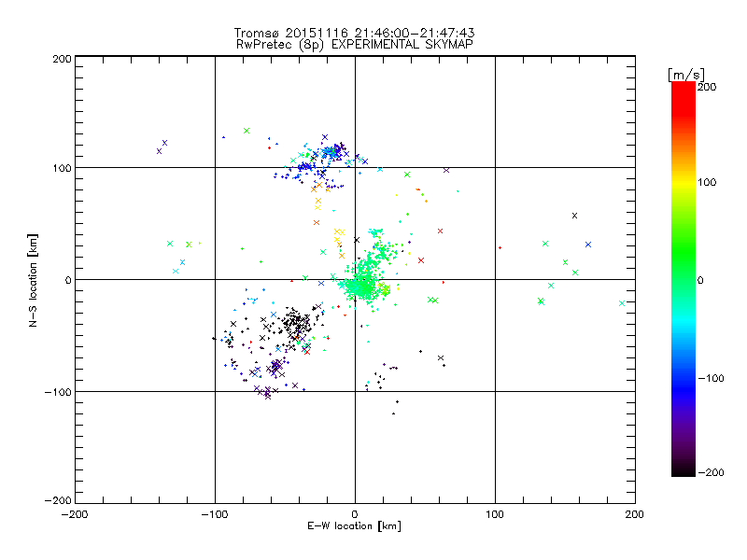Click the '[m/s]' unit label above colorbar
747x560 pixels.
point(686,75)
